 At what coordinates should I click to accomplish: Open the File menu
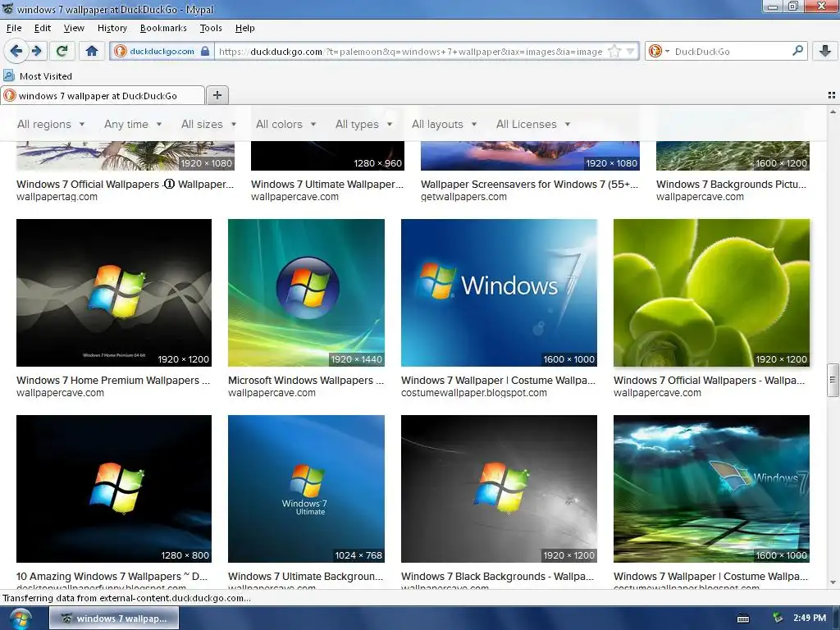(14, 28)
